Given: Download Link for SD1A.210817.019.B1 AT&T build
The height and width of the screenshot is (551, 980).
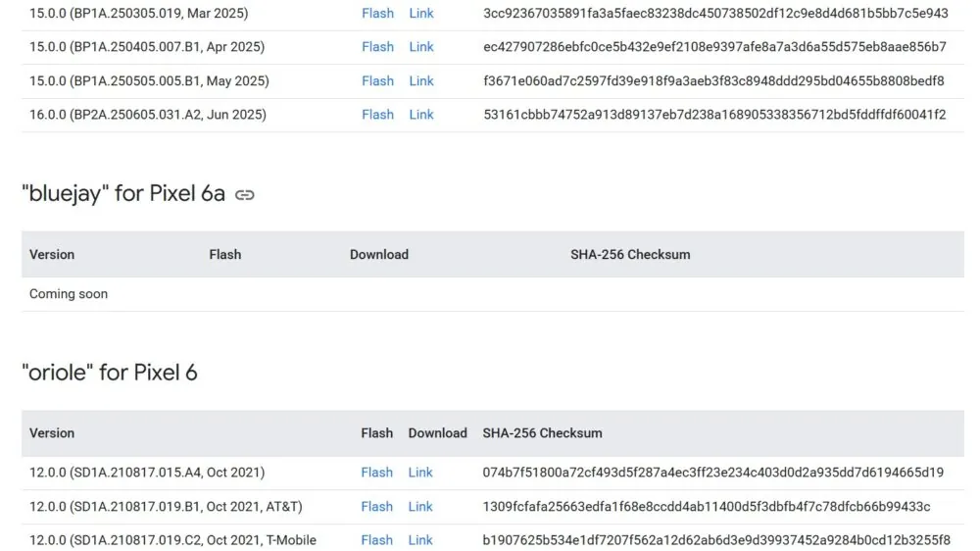Looking at the screenshot, I should pos(420,507).
